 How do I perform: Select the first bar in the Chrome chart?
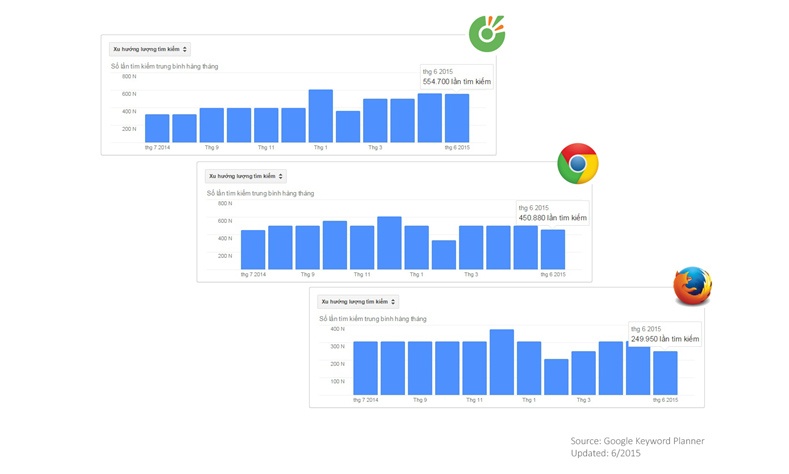click(x=253, y=249)
